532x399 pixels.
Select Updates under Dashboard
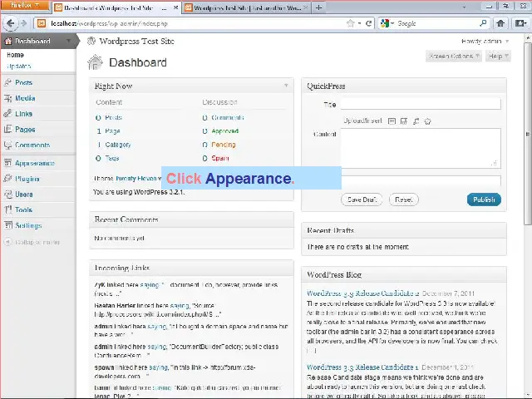(x=19, y=66)
